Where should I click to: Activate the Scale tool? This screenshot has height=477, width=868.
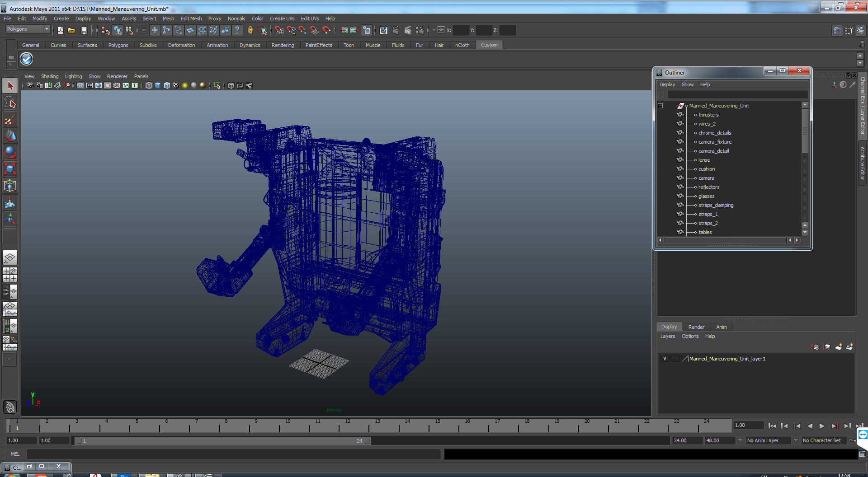[10, 169]
